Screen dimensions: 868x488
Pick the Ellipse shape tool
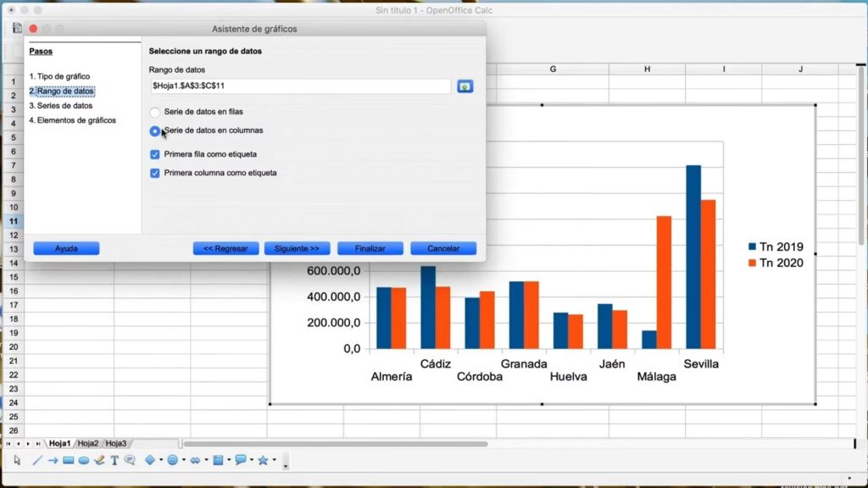(x=84, y=460)
